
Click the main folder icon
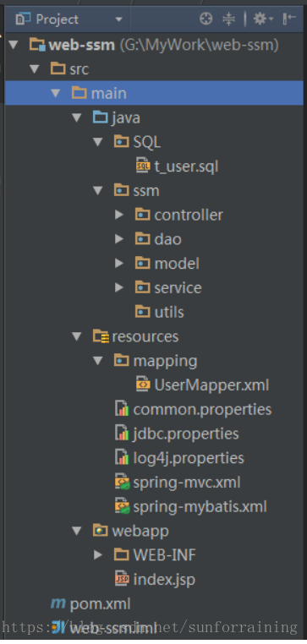[x=79, y=93]
